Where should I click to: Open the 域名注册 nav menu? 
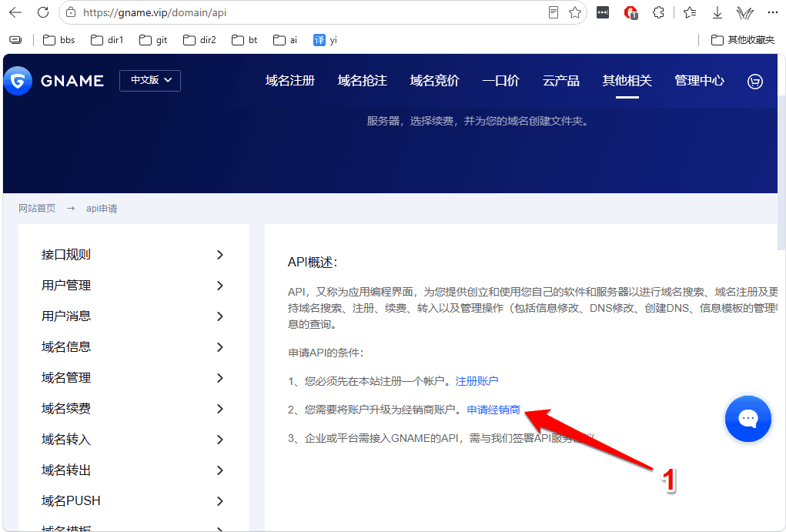[290, 80]
